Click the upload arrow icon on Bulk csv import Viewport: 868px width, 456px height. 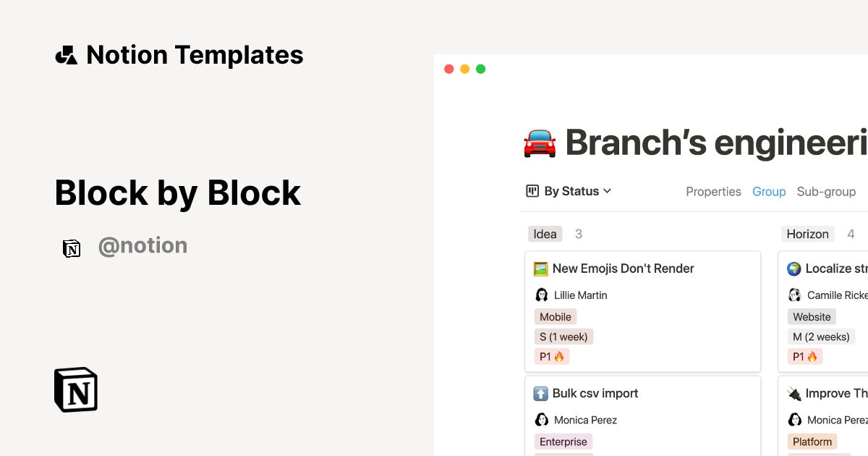point(541,393)
